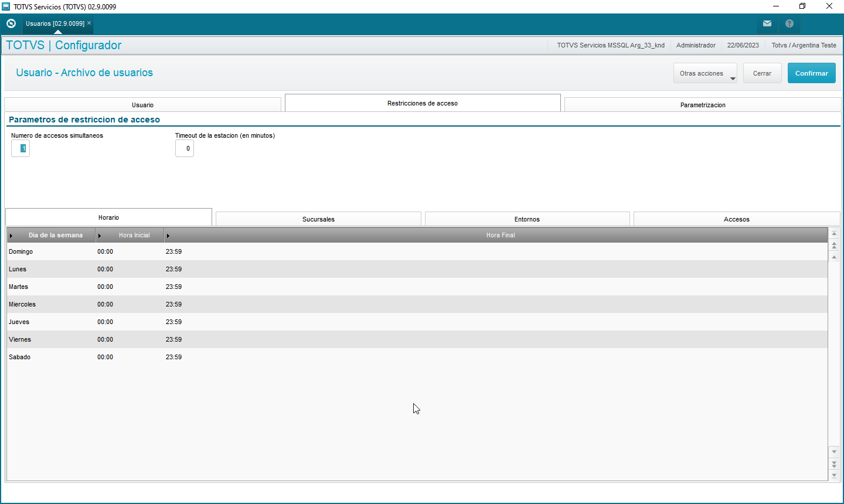Select the Martes row
This screenshot has height=504, width=844.
tap(417, 287)
